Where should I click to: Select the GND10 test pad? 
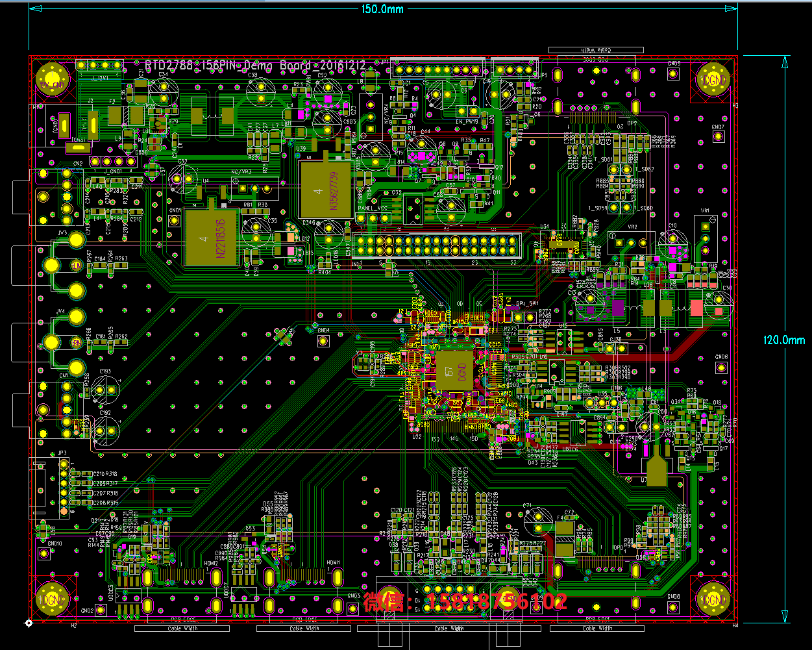coord(43,553)
